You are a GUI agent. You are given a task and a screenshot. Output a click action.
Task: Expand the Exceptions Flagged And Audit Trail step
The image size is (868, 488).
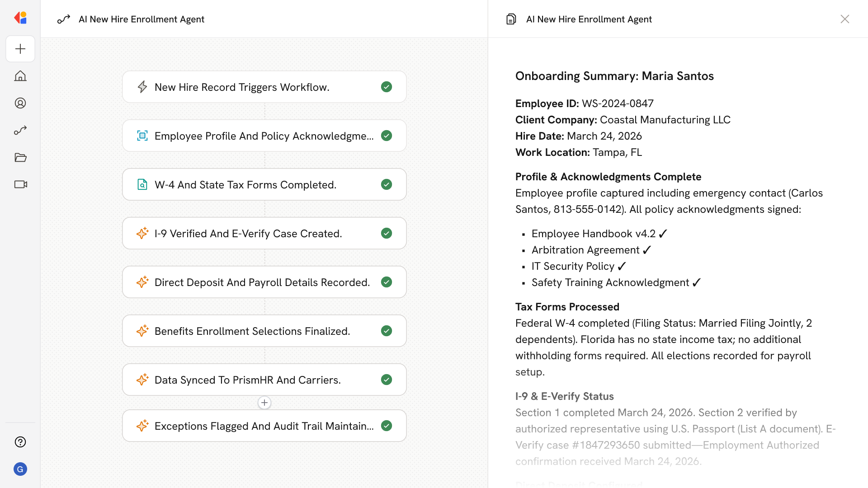click(x=264, y=426)
